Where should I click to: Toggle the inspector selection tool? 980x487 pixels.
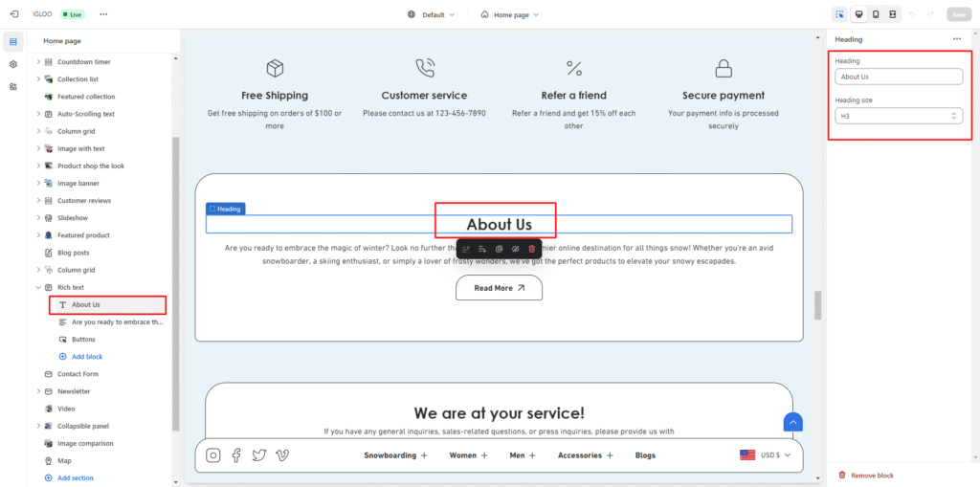839,14
